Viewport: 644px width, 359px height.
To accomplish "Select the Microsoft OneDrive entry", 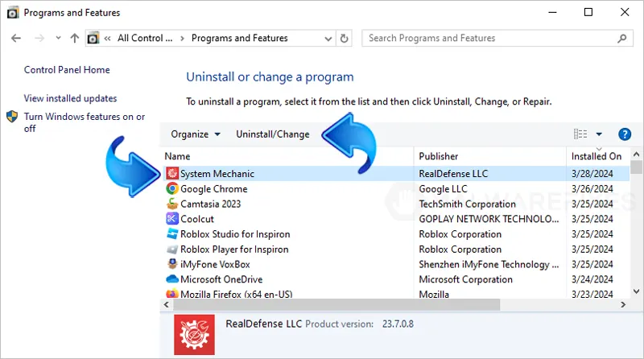I will point(221,279).
